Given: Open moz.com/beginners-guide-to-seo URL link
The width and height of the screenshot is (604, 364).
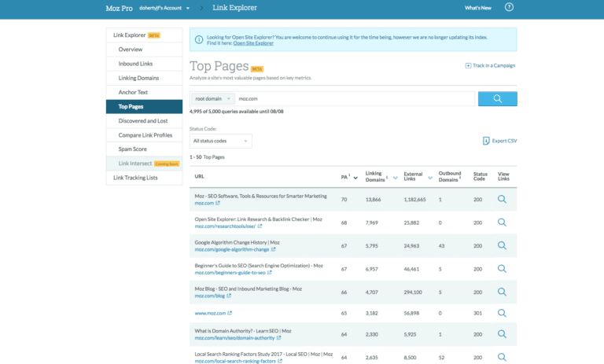Looking at the screenshot, I should click(230, 272).
